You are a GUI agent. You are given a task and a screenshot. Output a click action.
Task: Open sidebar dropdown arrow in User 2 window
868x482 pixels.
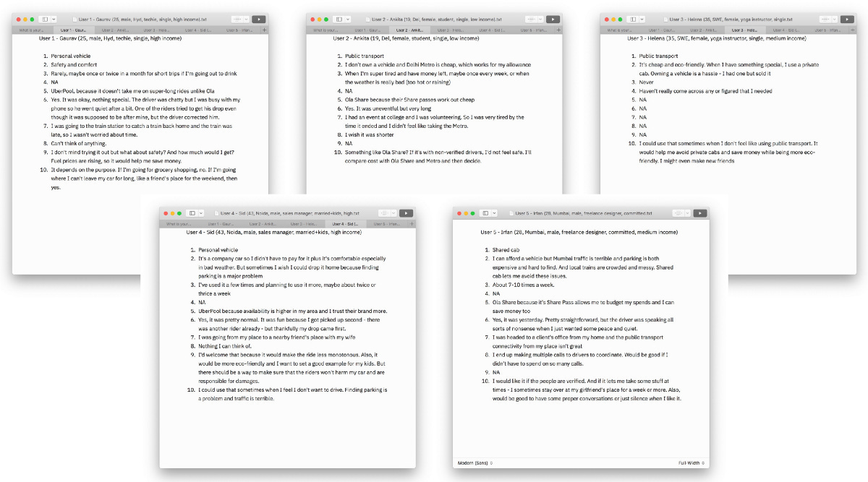[346, 19]
